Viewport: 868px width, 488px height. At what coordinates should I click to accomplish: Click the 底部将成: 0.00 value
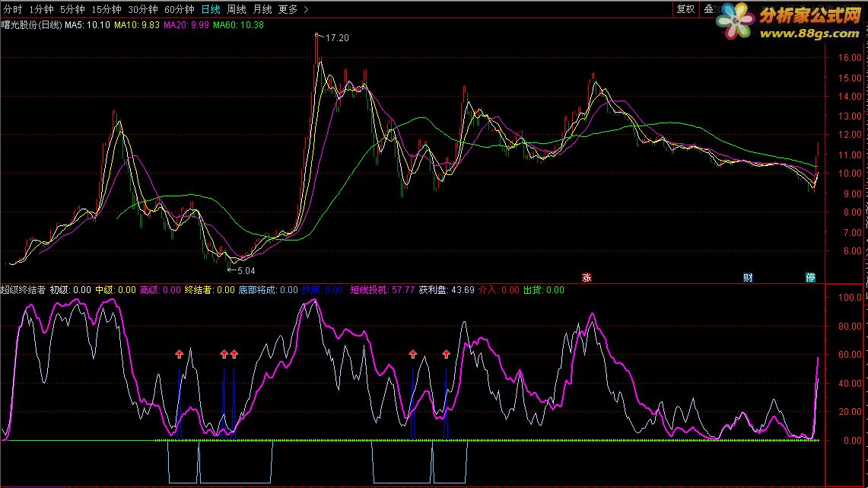coord(268,290)
